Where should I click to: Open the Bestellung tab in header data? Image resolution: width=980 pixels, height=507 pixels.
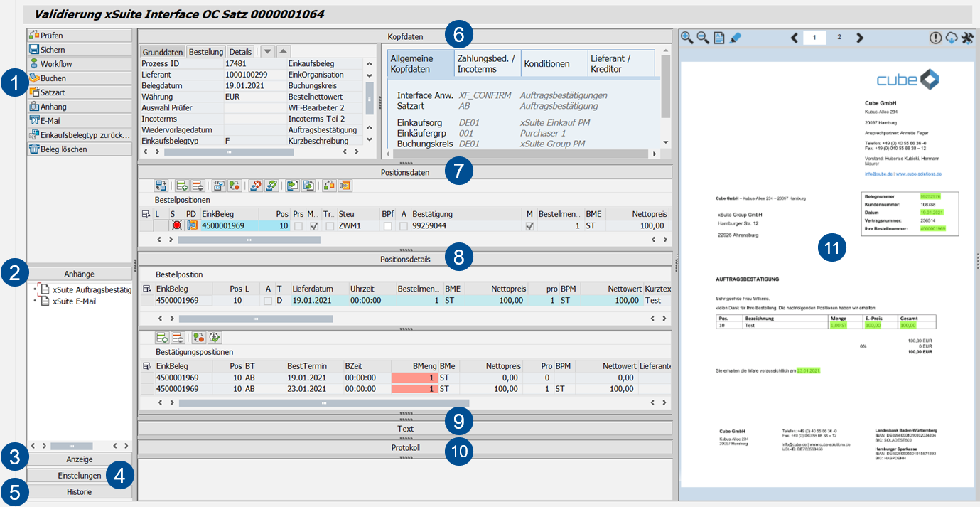pos(206,52)
